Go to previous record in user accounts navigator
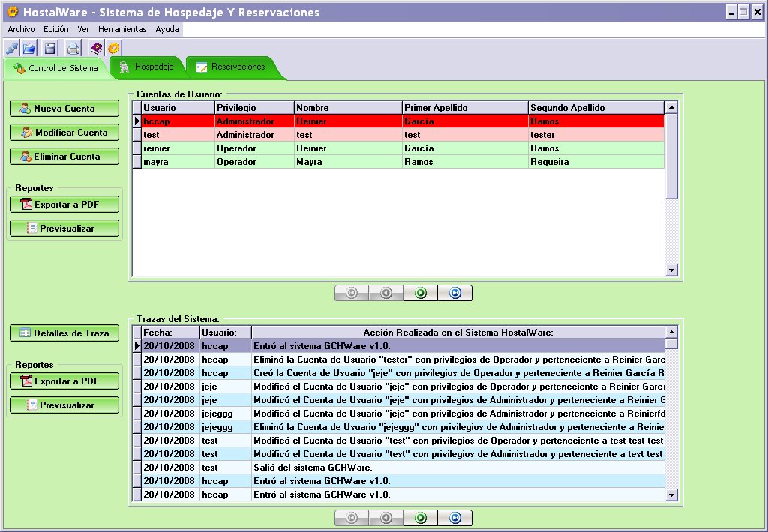Viewport: 768px width, 532px height. pos(386,293)
